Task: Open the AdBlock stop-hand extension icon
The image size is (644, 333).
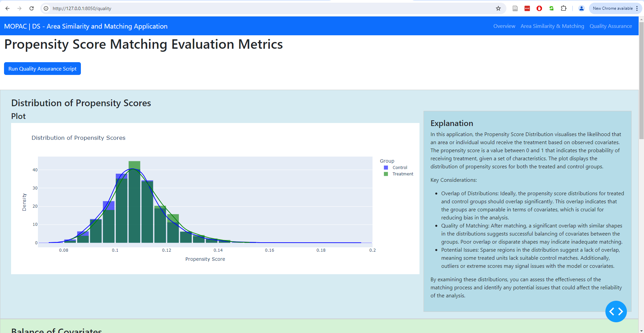Action: click(539, 8)
